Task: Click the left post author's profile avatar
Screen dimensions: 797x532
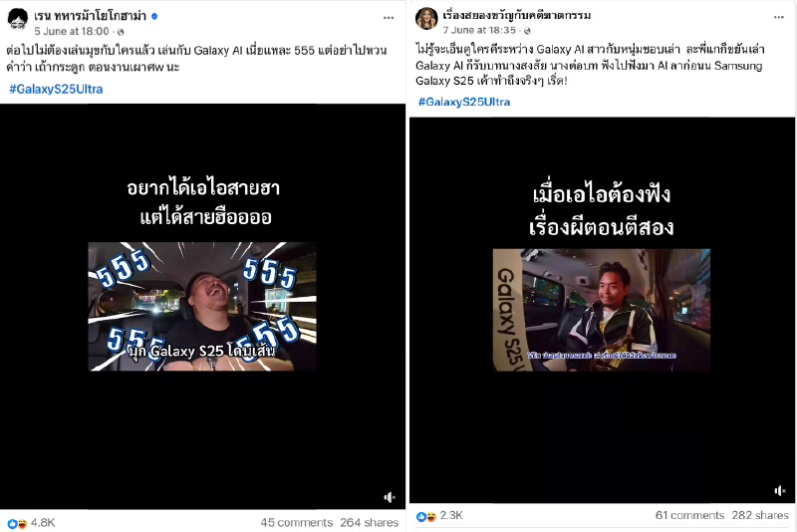Action: coord(17,19)
